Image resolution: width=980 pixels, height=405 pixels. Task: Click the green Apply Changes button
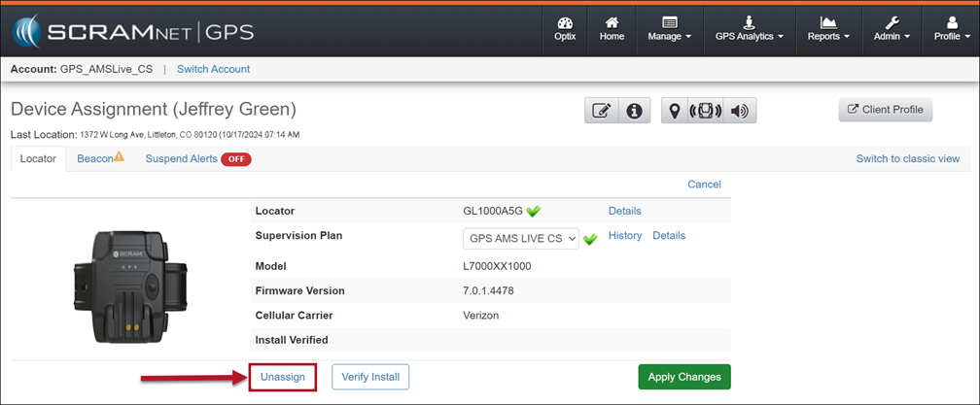point(683,377)
